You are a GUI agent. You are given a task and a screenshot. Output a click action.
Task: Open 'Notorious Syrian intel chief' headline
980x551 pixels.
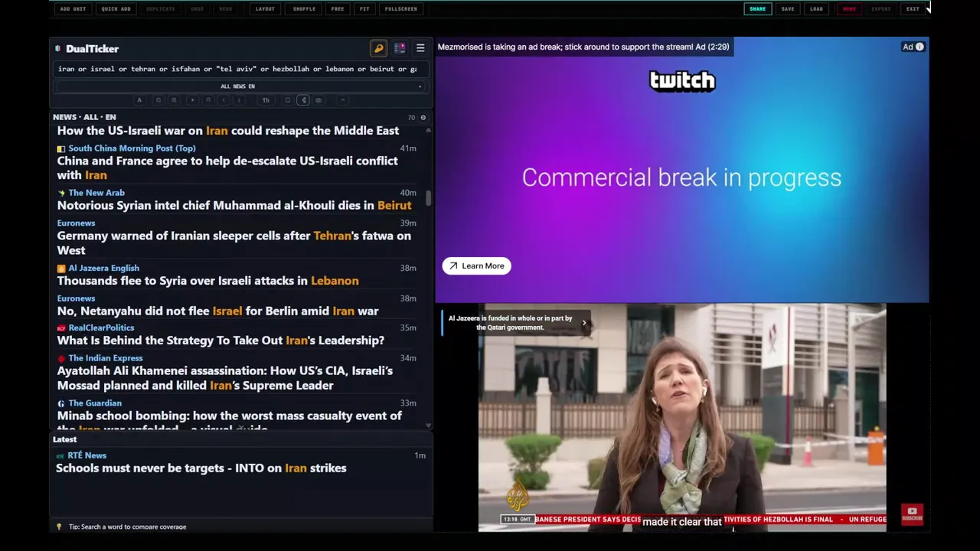(234, 205)
